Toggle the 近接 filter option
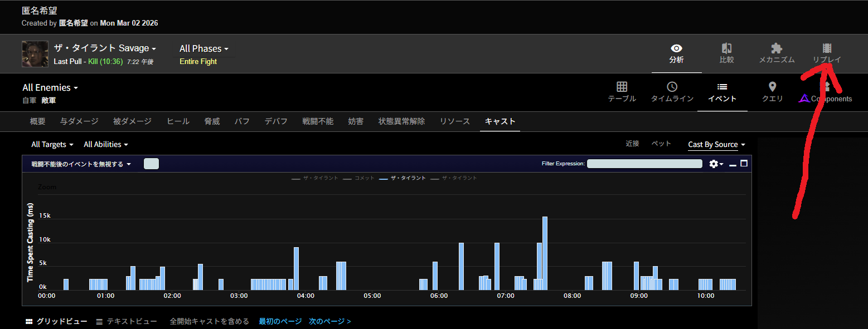The image size is (868, 329). [x=632, y=144]
